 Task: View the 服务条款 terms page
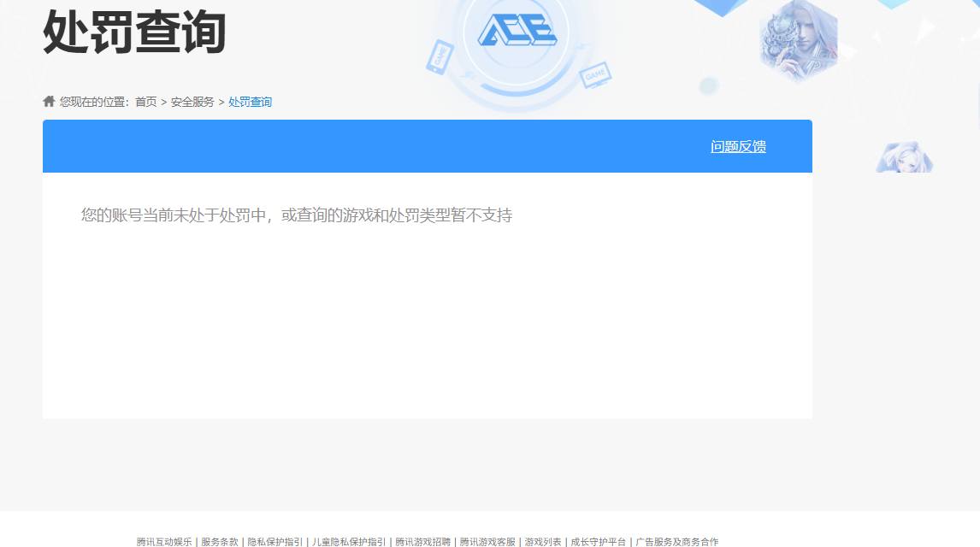tap(219, 540)
